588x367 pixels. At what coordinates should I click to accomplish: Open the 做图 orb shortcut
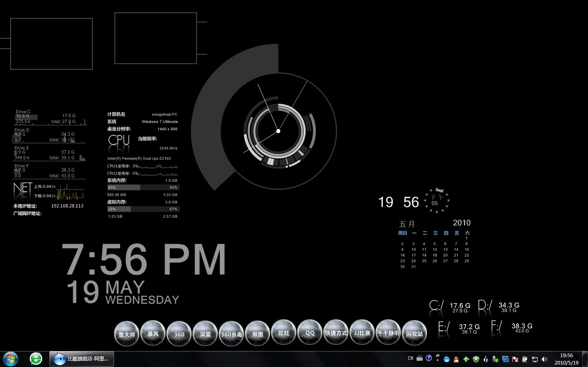[257, 333]
